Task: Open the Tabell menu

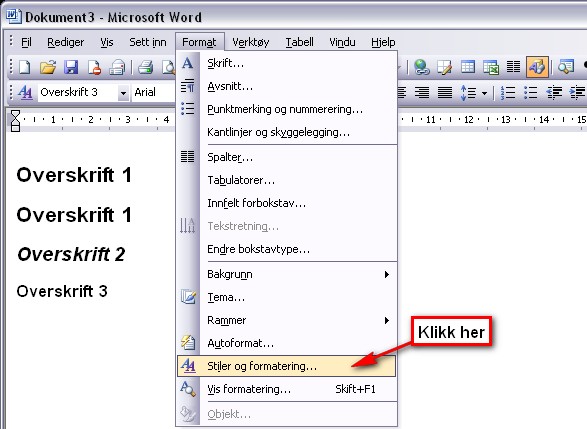Action: point(299,42)
